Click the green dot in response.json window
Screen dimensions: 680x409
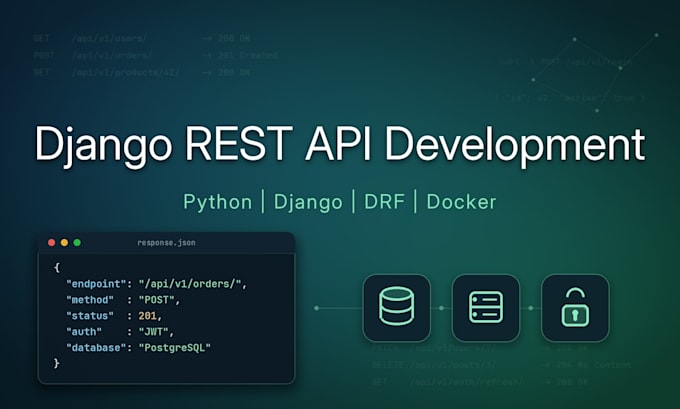point(77,242)
